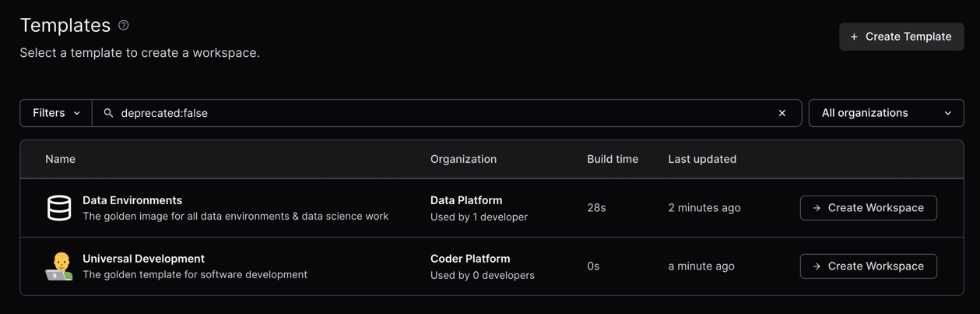Click the Data Platform organization name
The height and width of the screenshot is (314, 980).
click(x=466, y=200)
